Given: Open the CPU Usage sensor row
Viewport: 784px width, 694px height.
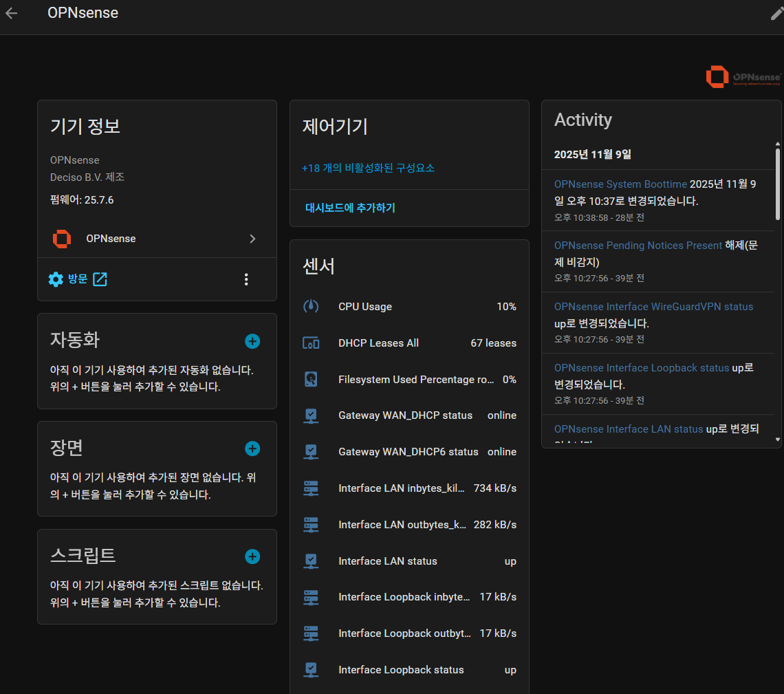Looking at the screenshot, I should [x=409, y=307].
